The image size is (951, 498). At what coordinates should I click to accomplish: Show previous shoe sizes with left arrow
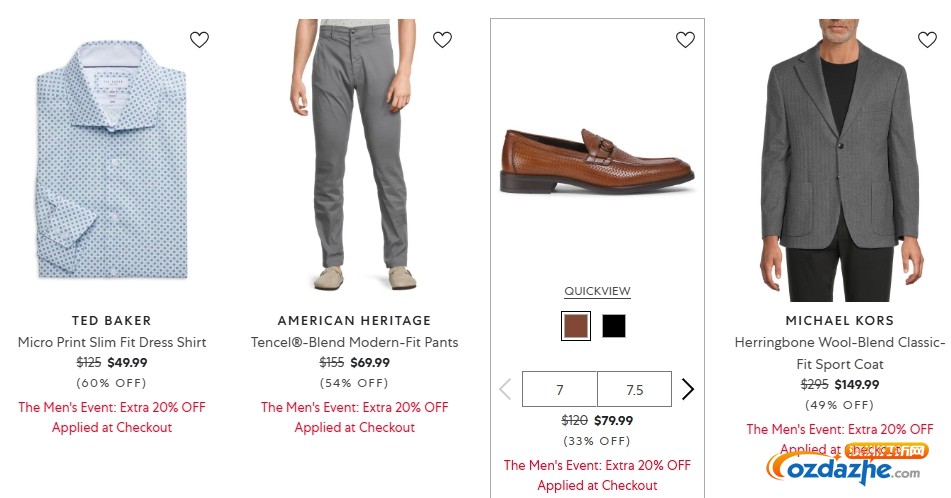point(505,389)
